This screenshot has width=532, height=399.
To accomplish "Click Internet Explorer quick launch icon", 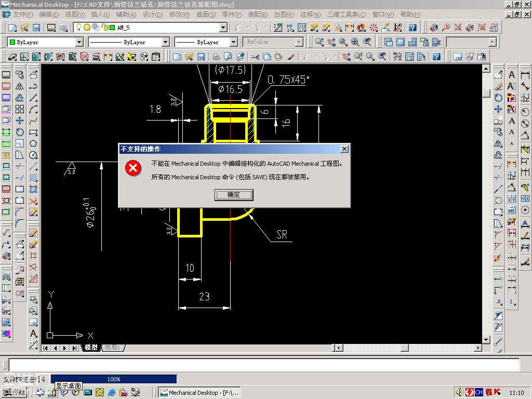I will click(x=111, y=393).
